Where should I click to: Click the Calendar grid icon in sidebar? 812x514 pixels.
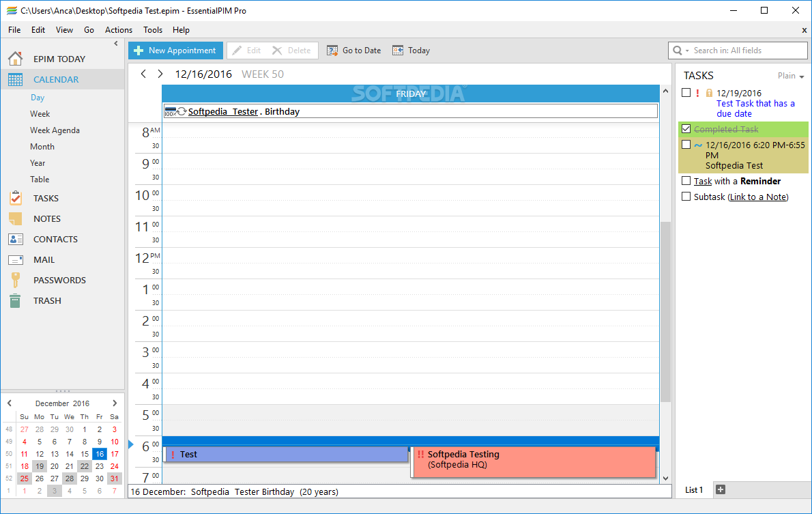click(16, 79)
